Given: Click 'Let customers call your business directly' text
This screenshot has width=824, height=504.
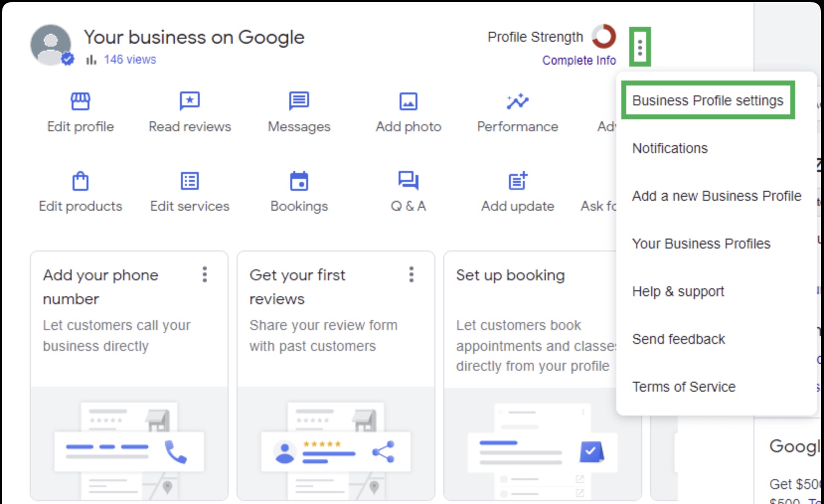Looking at the screenshot, I should coord(117,336).
